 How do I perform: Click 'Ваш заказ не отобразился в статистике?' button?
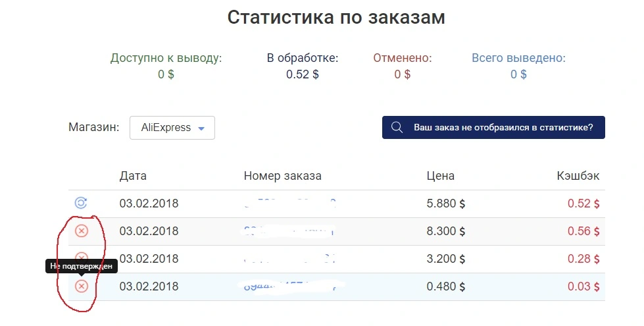tap(493, 128)
